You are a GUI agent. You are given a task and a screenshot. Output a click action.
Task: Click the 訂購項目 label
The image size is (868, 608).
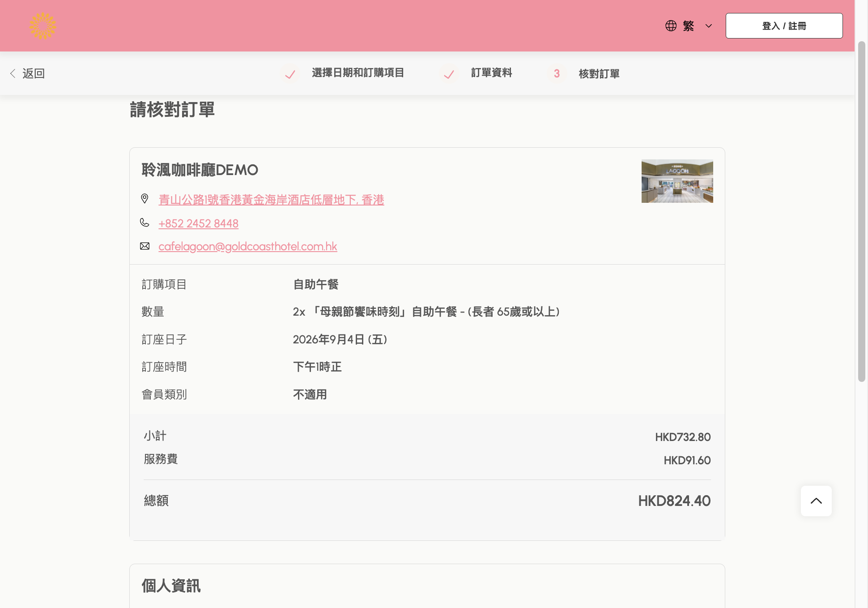click(164, 284)
